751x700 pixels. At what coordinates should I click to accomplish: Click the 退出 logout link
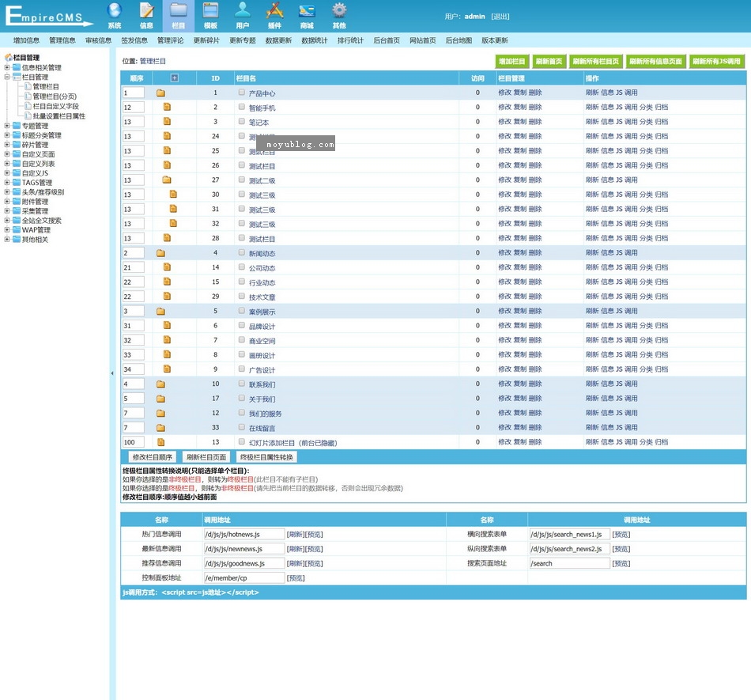pyautogui.click(x=500, y=17)
